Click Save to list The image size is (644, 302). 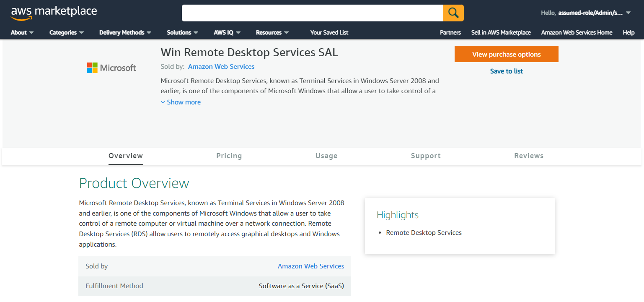point(506,71)
